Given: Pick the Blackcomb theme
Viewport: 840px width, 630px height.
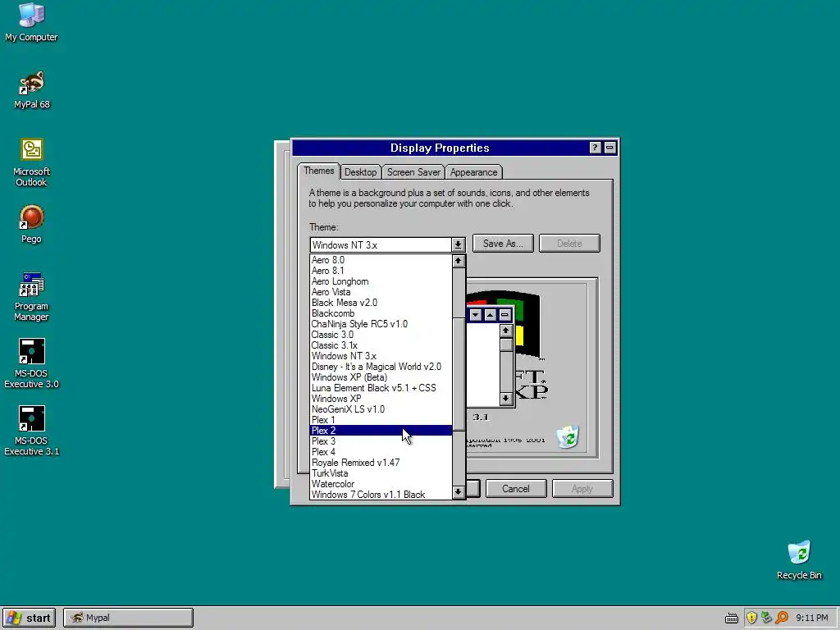Looking at the screenshot, I should pos(381,313).
